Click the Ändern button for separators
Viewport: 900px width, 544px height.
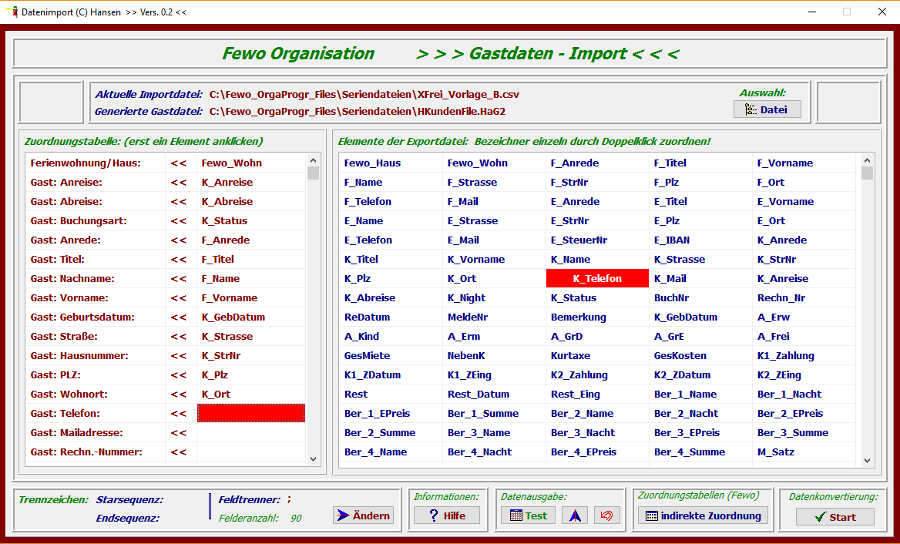(363, 515)
